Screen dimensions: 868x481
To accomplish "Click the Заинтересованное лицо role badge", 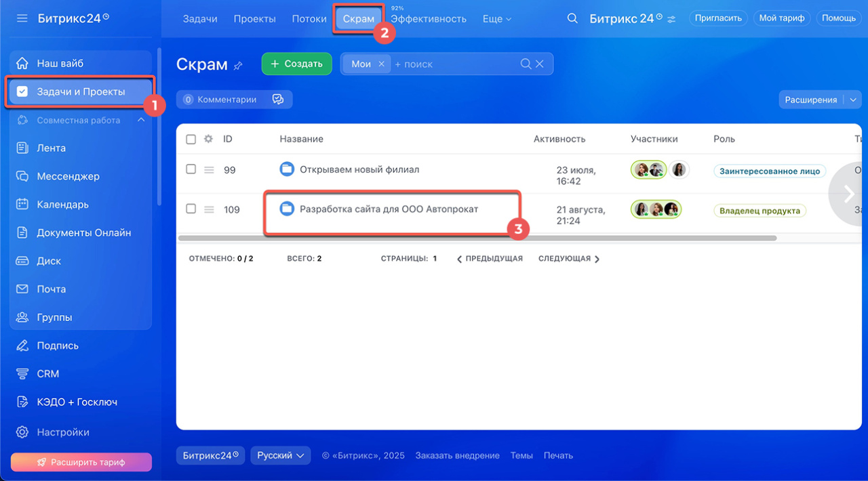I will [x=770, y=171].
